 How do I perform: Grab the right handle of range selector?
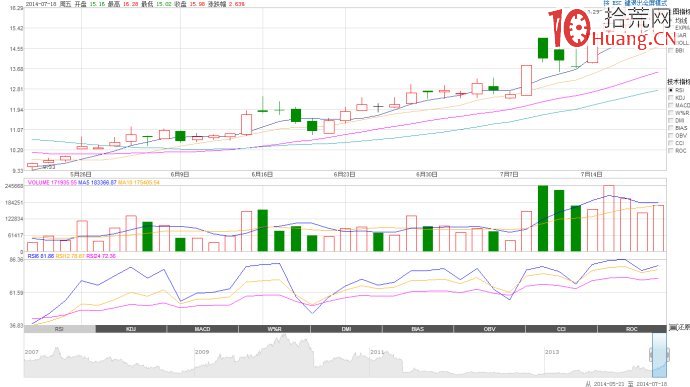tap(668, 354)
